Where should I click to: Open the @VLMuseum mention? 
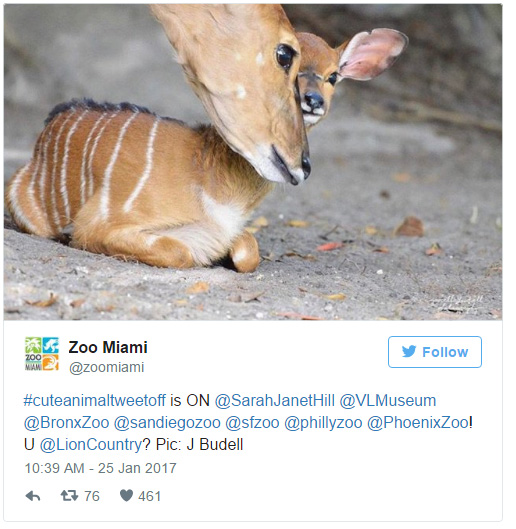(x=388, y=400)
